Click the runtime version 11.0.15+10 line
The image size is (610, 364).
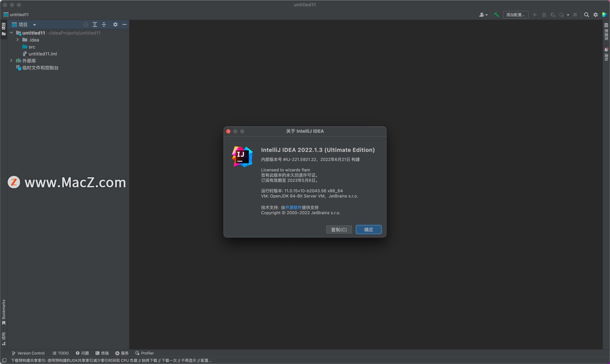click(302, 191)
